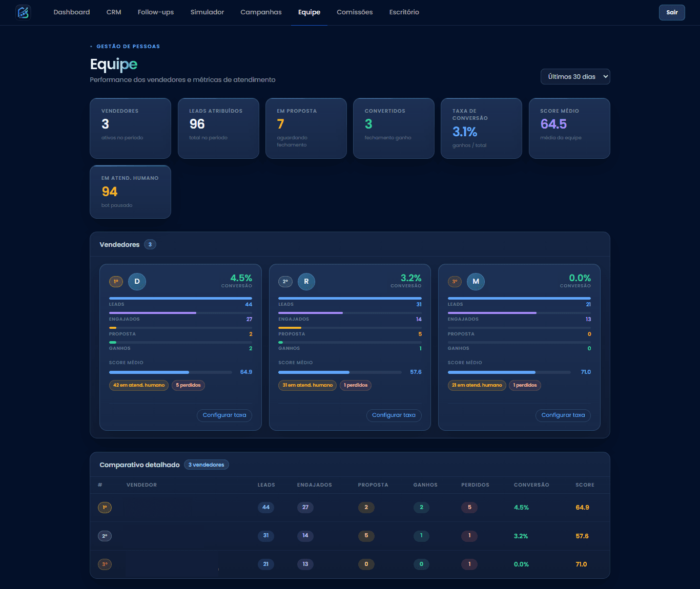This screenshot has height=589, width=700.
Task: Click the Em Atend. Humano card
Action: pos(130,192)
